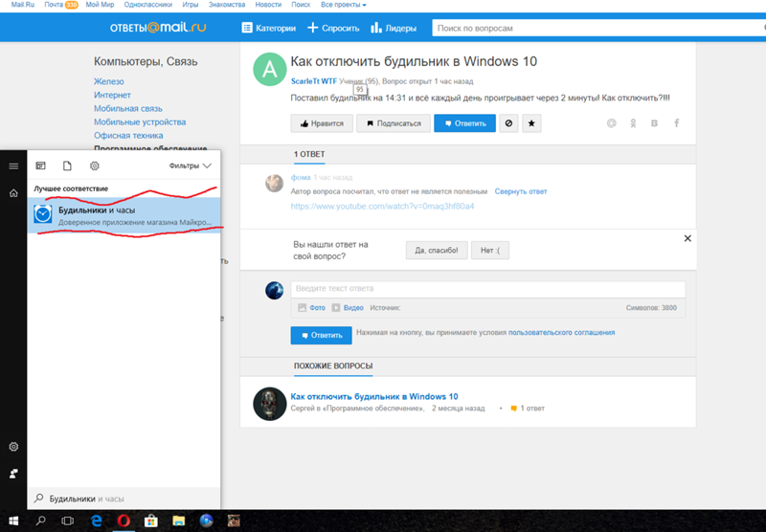766x532 pixels.
Task: Click the Ответы@mail.ru logo
Action: [158, 28]
